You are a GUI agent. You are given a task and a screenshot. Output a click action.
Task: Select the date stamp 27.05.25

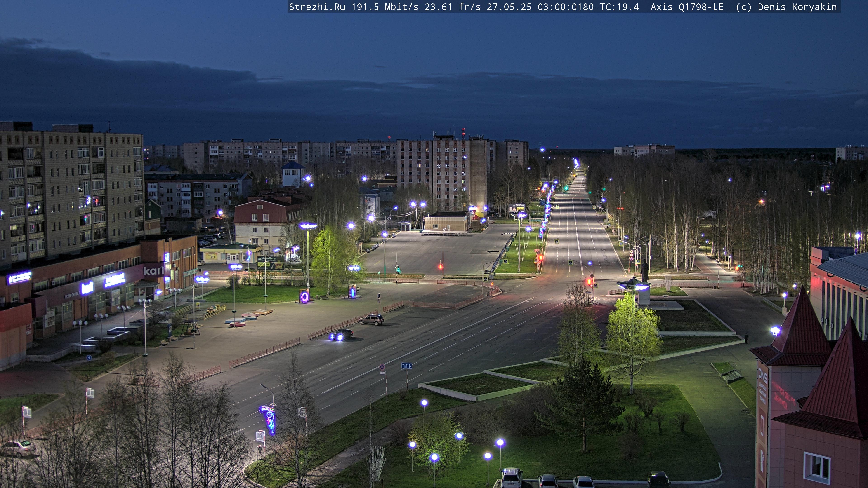click(509, 7)
